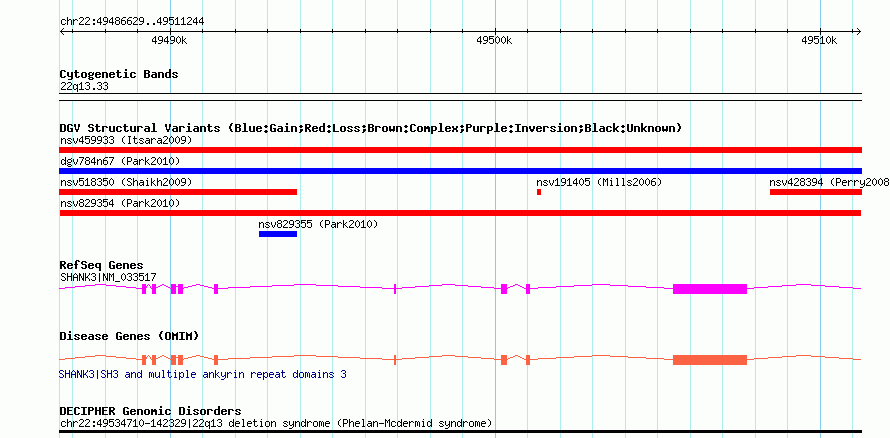890x438 pixels.
Task: Select the nsv829355 (Park2010) blue gain bar
Action: [278, 234]
